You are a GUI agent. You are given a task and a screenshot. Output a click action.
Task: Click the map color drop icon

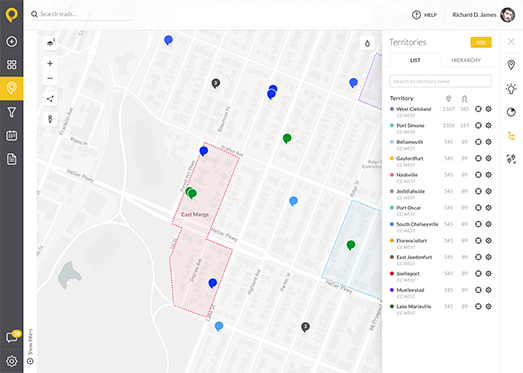pyautogui.click(x=367, y=43)
